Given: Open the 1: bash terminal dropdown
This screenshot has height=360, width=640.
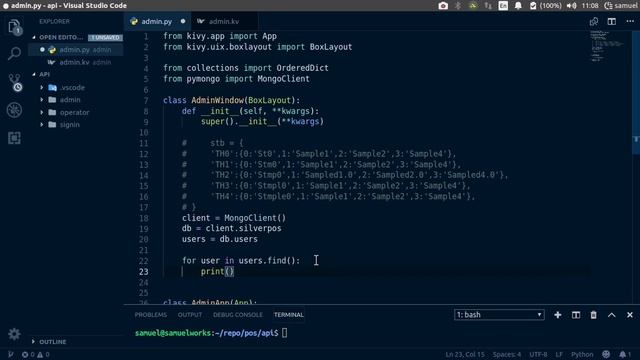Looking at the screenshot, I should 499,315.
